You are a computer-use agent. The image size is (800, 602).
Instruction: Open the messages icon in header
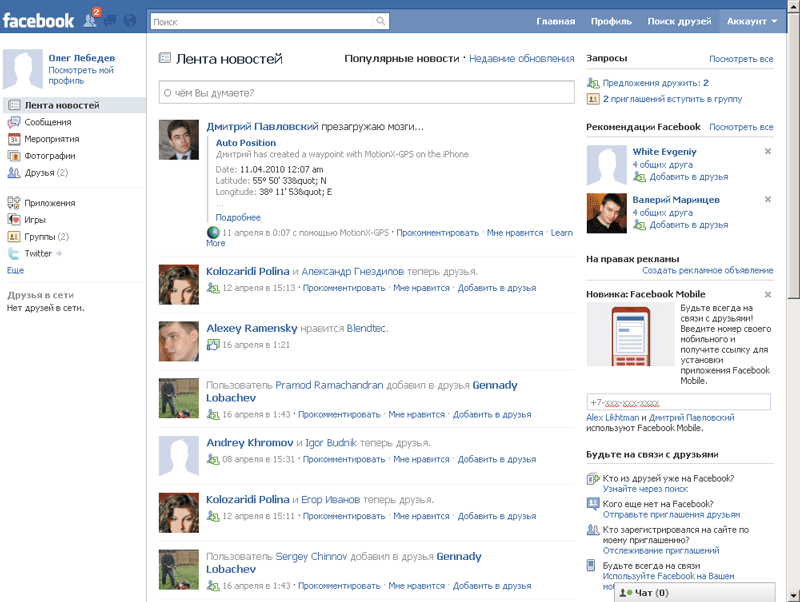[x=110, y=20]
